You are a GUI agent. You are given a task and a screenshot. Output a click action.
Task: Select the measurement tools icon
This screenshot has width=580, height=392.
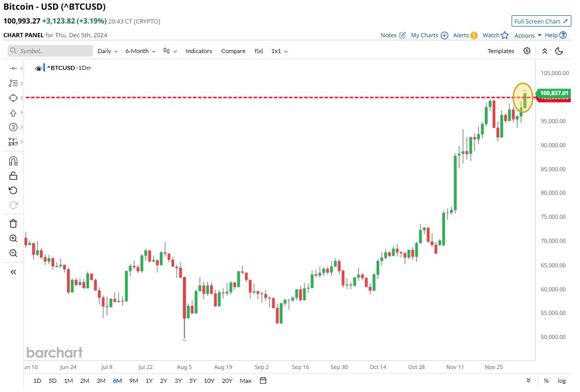click(x=13, y=142)
